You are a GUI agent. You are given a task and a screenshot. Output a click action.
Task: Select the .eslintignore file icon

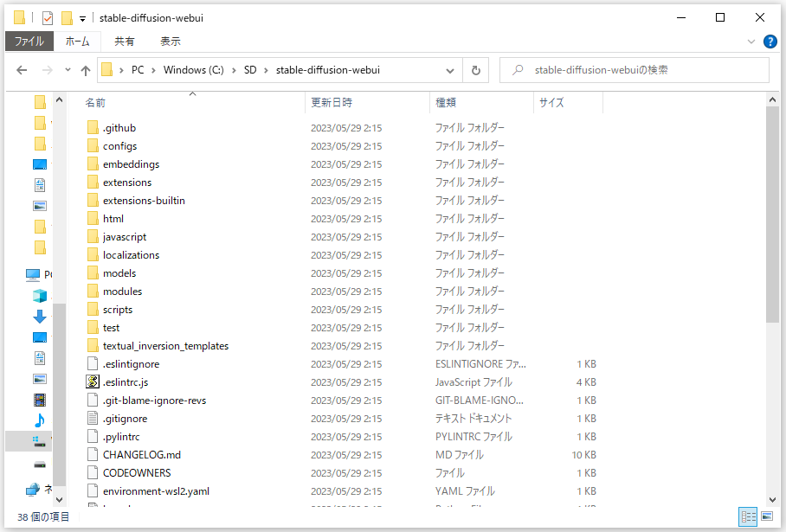(x=93, y=363)
